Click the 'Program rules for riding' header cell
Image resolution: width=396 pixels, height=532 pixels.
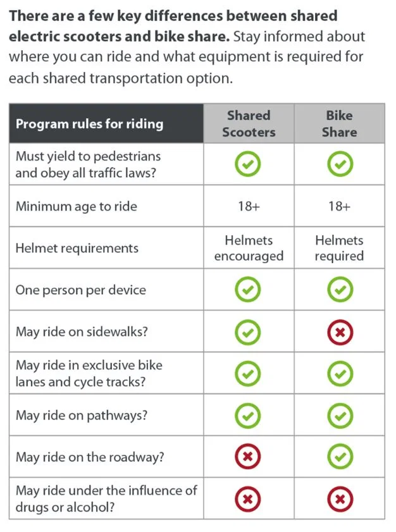click(89, 123)
